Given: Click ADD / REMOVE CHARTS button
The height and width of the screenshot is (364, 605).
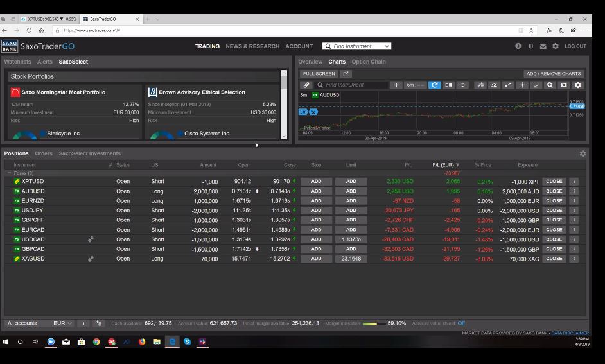Looking at the screenshot, I should [553, 74].
